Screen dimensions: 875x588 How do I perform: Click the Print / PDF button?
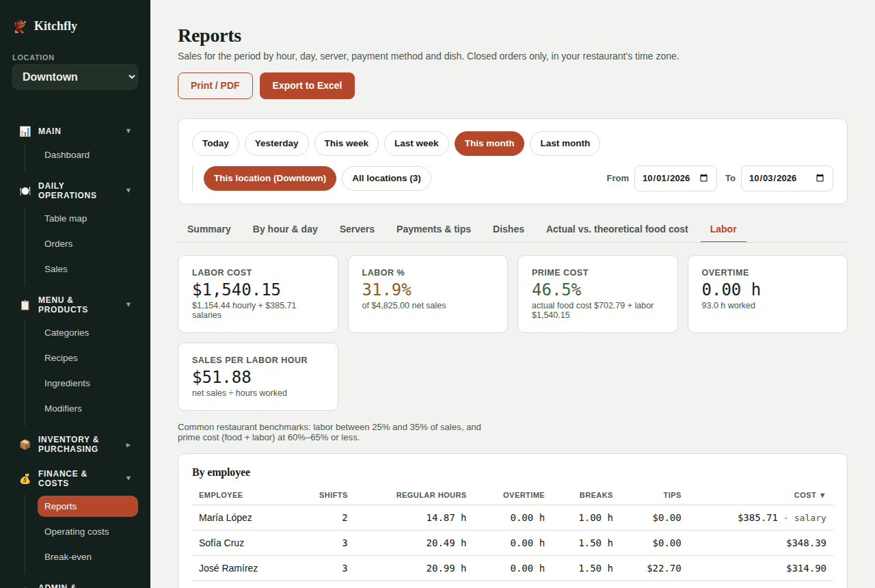click(x=215, y=86)
